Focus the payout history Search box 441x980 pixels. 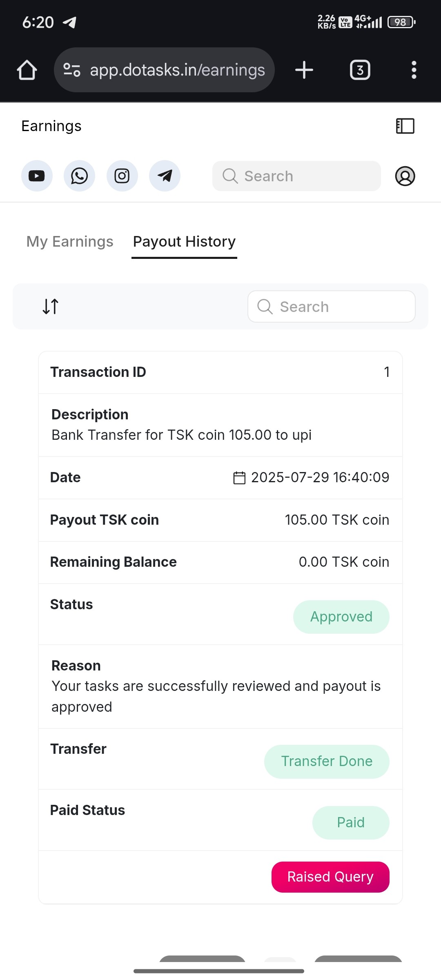(332, 307)
